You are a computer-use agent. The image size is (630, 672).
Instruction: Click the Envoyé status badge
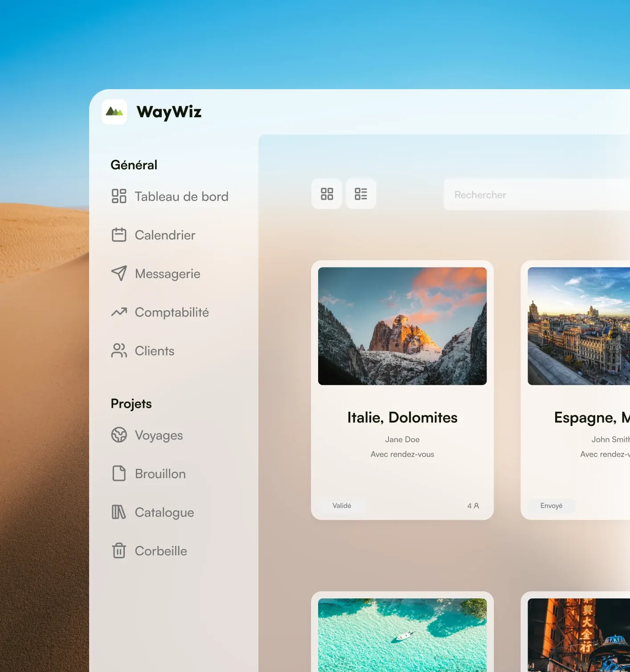552,506
